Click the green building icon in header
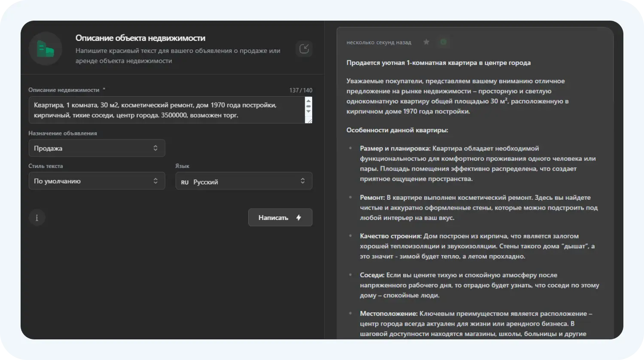This screenshot has width=644, height=360. click(x=46, y=49)
